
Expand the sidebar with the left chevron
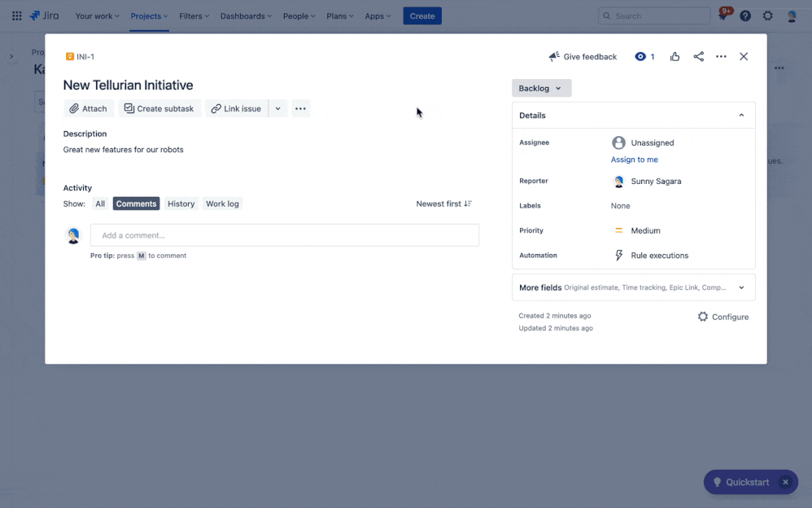click(11, 56)
